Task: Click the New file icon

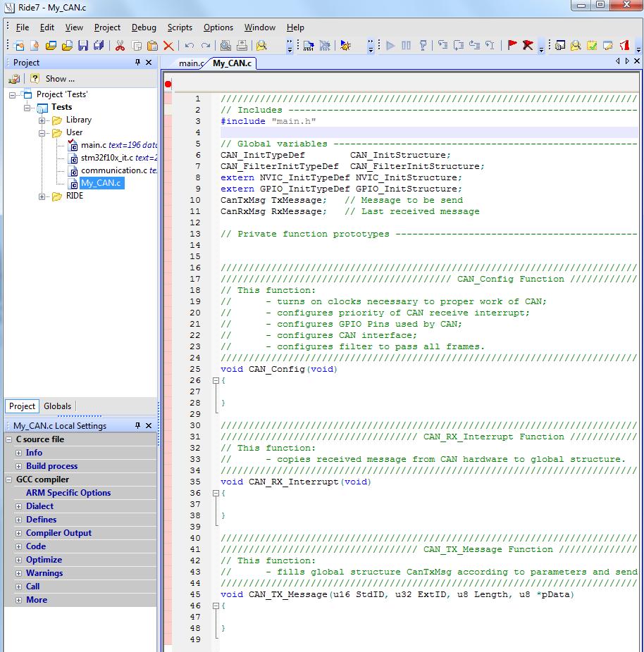Action: (35, 45)
